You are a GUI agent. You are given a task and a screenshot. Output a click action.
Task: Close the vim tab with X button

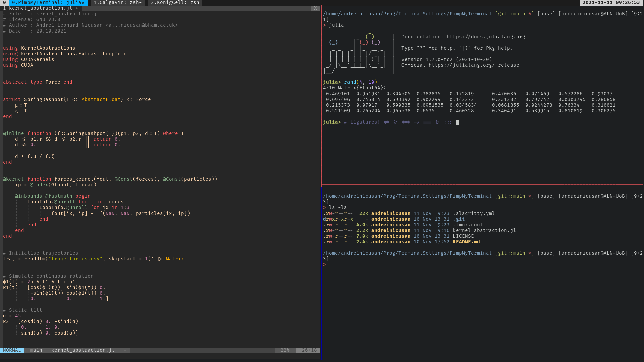click(315, 8)
